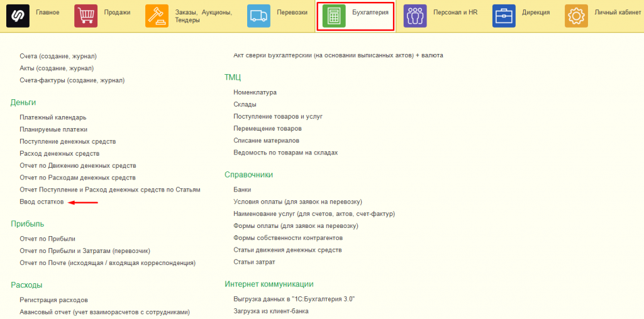Open Условия оплаты (для заявок на перевозку)
The height and width of the screenshot is (319, 644).
[297, 202]
